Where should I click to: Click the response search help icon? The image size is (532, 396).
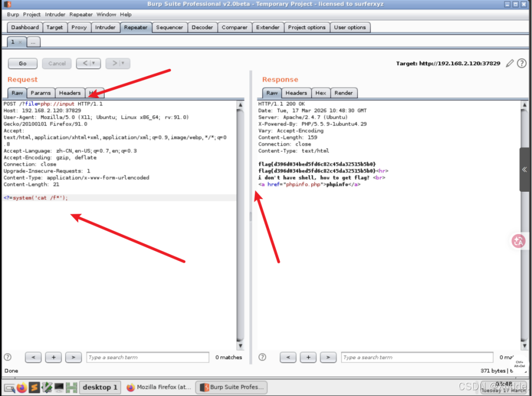262,357
